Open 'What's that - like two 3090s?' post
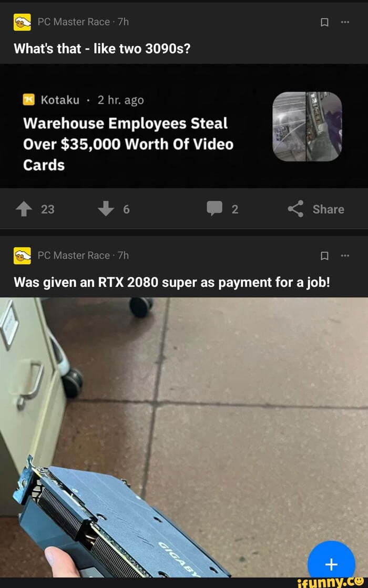This screenshot has height=588, width=368. pyautogui.click(x=102, y=49)
